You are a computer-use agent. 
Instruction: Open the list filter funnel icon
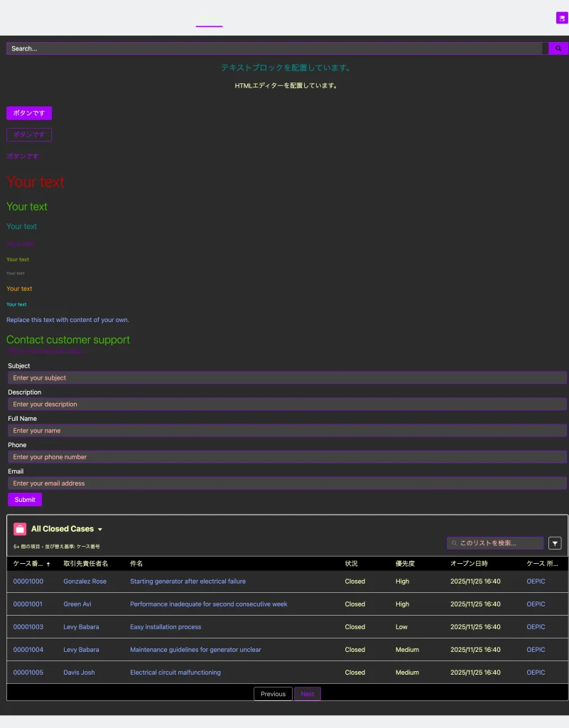[x=555, y=543]
